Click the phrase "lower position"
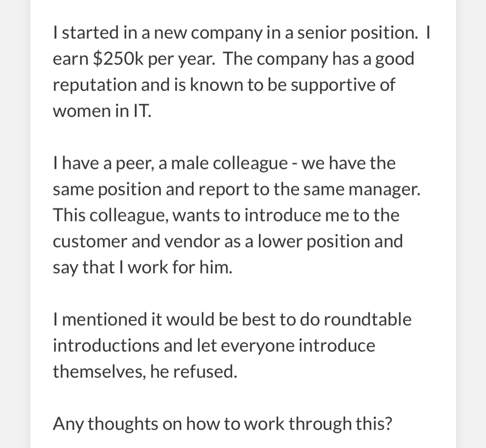486x448 pixels. pyautogui.click(x=314, y=242)
